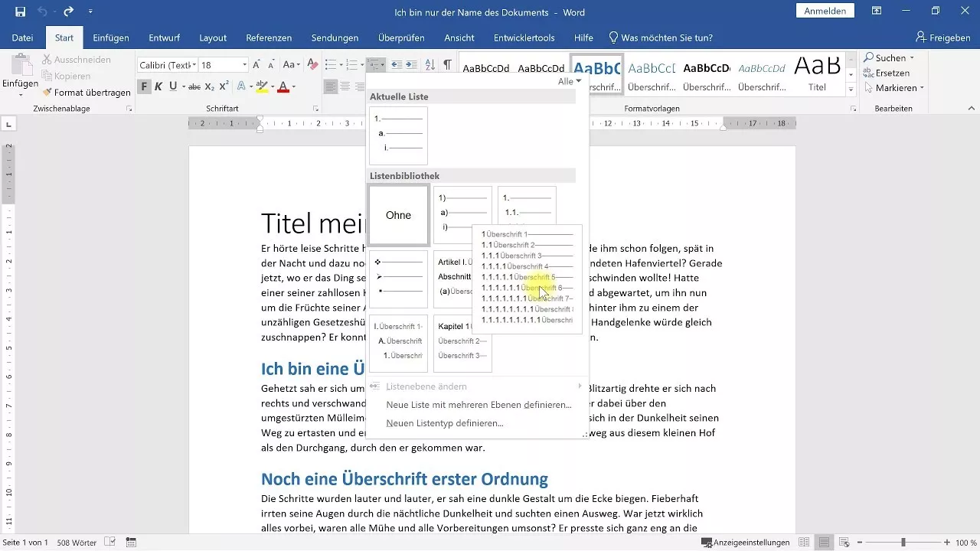Toggle bold with the F button
This screenshot has height=551, width=980.
tap(145, 86)
